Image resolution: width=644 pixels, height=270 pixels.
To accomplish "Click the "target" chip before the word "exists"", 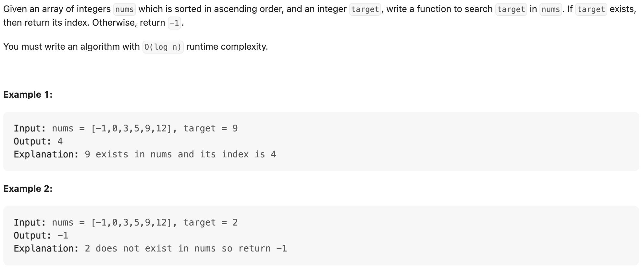I will 591,9.
